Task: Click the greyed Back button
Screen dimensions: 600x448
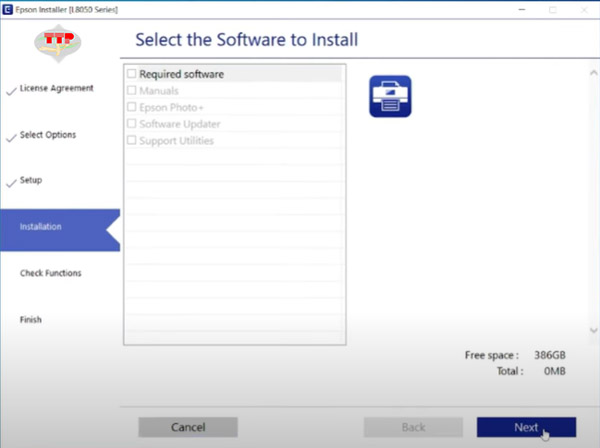Action: click(x=413, y=427)
